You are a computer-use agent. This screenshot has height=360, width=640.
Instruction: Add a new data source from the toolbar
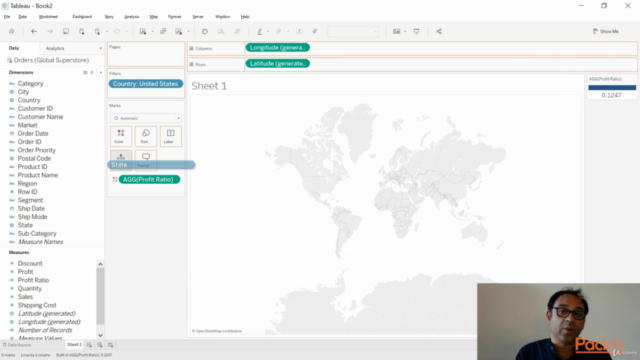click(82, 31)
